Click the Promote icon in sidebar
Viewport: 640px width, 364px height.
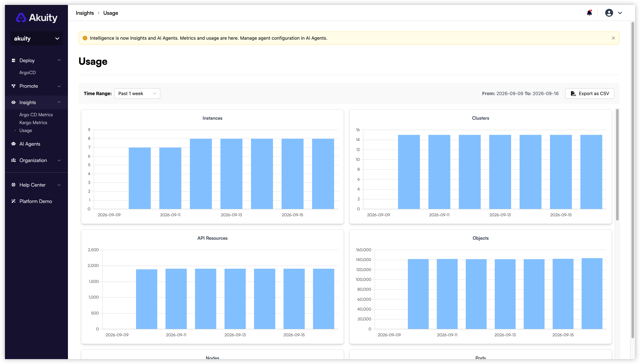click(x=13, y=86)
